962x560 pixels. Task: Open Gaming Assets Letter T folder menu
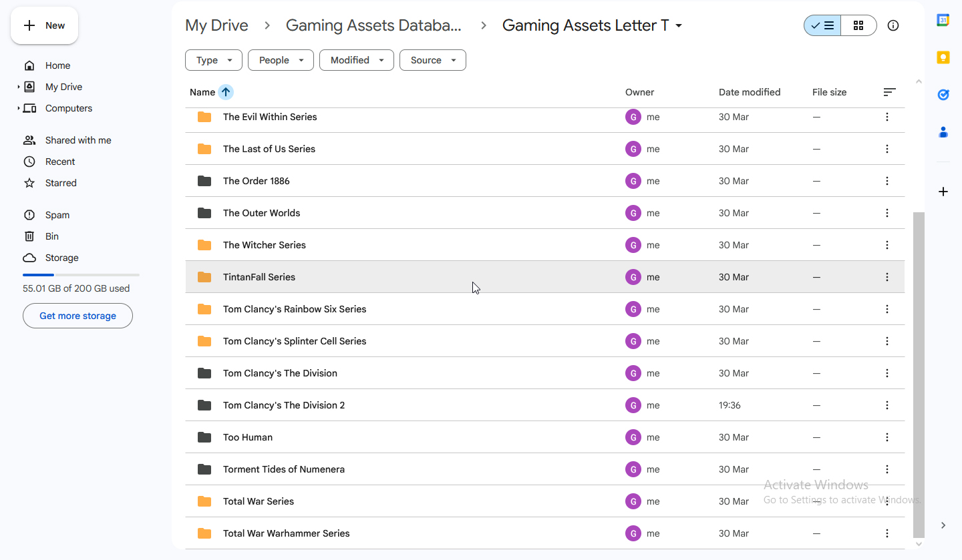point(593,25)
